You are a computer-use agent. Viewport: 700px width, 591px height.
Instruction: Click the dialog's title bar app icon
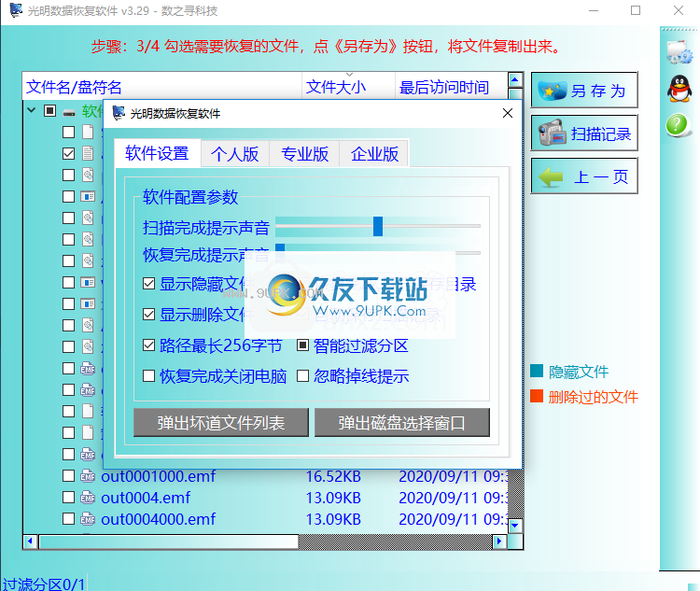[119, 113]
